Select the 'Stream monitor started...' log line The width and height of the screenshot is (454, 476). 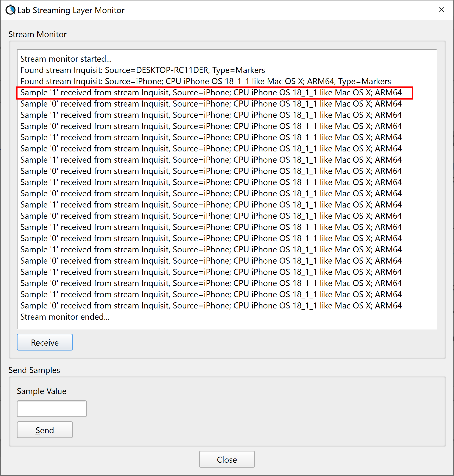[x=66, y=59]
